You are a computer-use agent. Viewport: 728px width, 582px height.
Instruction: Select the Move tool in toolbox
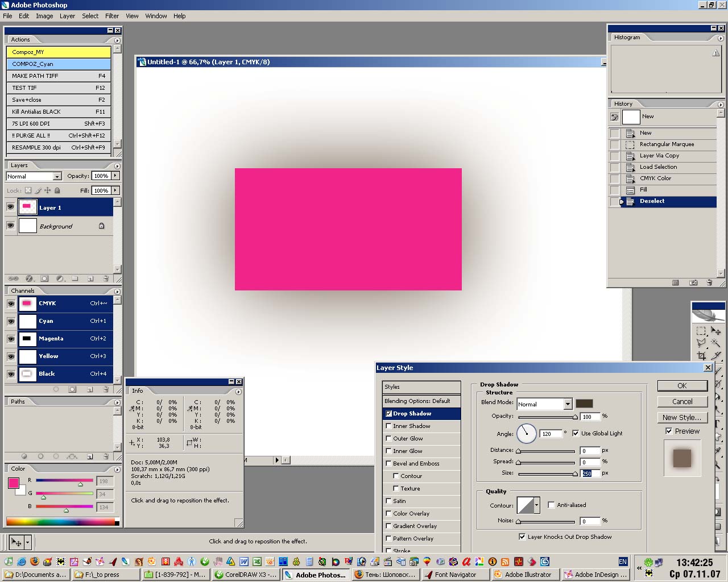click(x=715, y=330)
